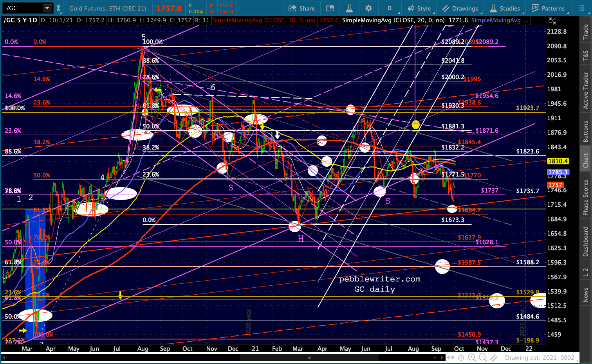Viewport: 592px width, 364px height.
Task: Open the Share menu
Action: click(301, 8)
